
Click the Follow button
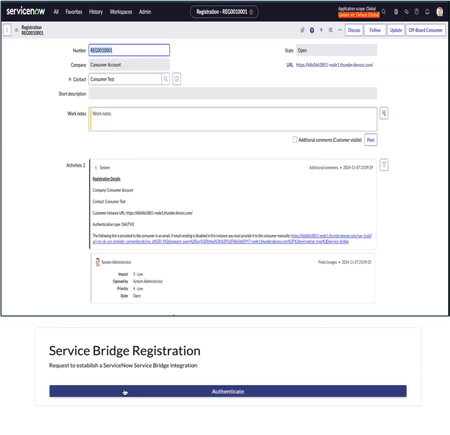375,30
